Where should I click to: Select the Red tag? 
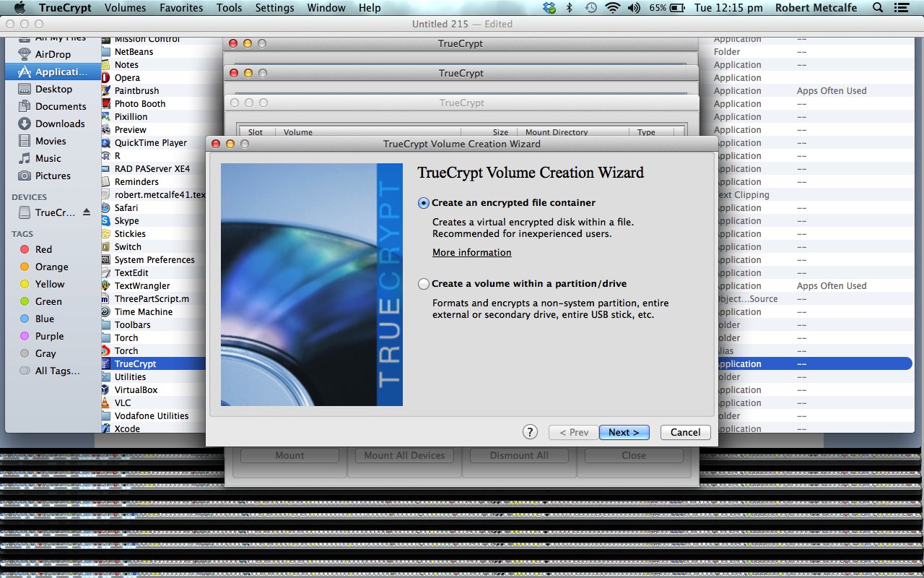pyautogui.click(x=44, y=249)
